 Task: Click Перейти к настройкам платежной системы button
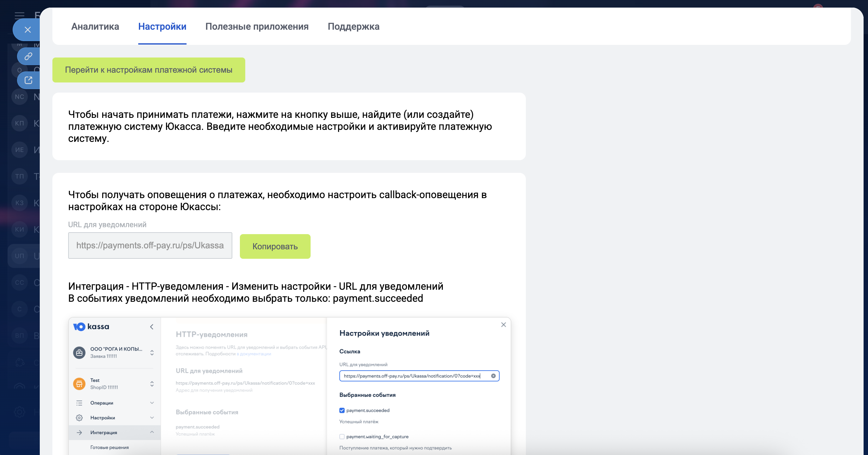click(149, 70)
